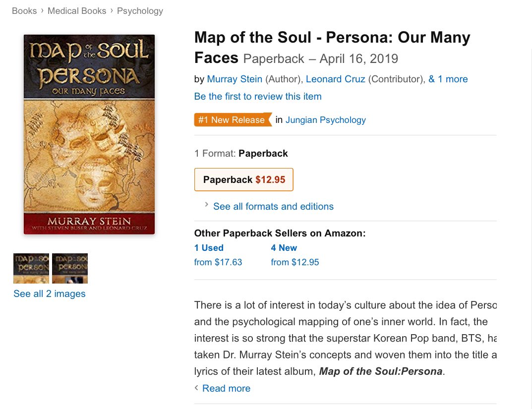Viewport: 532px width, 409px height.
Task: Open author Murray Stein's page
Action: [235, 79]
